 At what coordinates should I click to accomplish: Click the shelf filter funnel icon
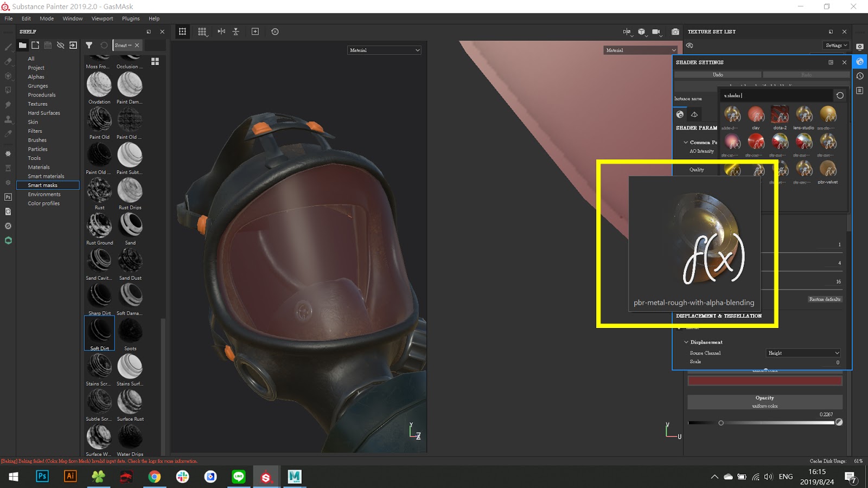(89, 45)
